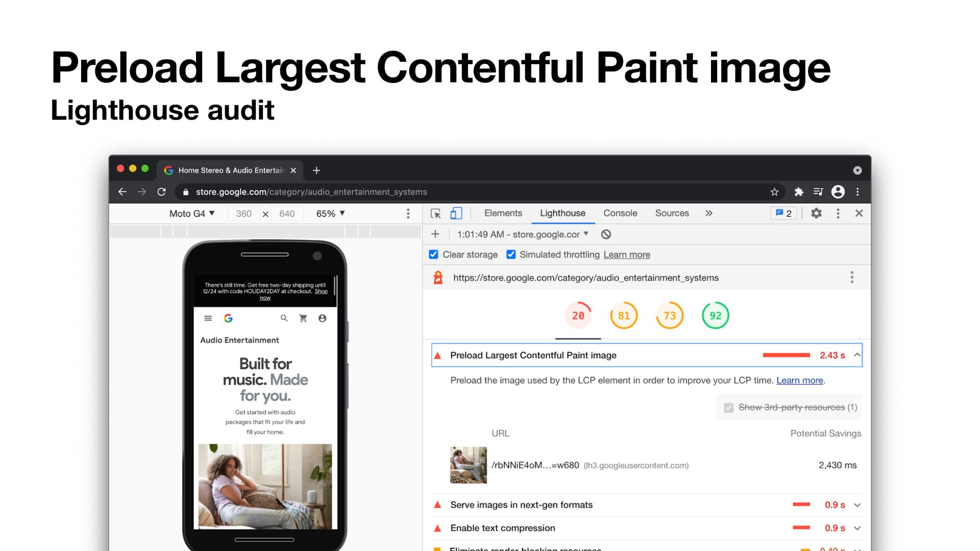The image size is (980, 551).
Task: Open the media control playlist icon
Action: click(x=818, y=192)
